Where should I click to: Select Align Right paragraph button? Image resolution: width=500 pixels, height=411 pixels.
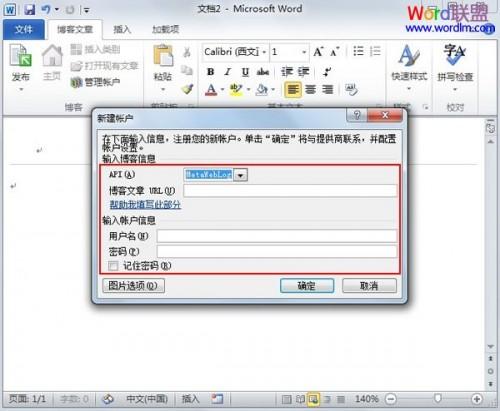pyautogui.click(x=328, y=89)
